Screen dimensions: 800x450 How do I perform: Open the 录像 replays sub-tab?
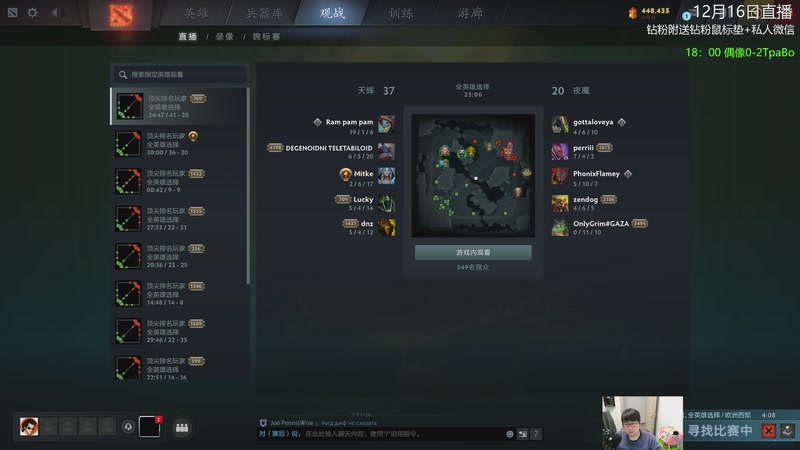pos(224,37)
